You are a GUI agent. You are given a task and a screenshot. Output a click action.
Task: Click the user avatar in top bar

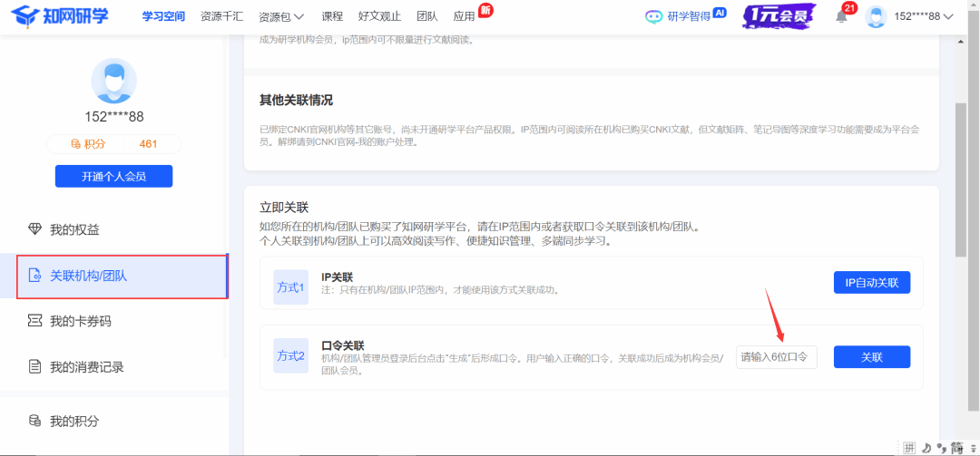[876, 16]
